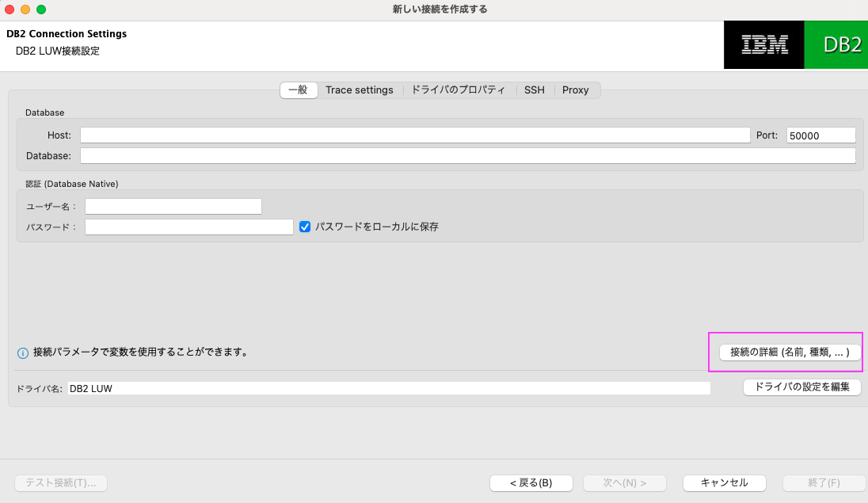Minimize the window with yellow button

(25, 10)
